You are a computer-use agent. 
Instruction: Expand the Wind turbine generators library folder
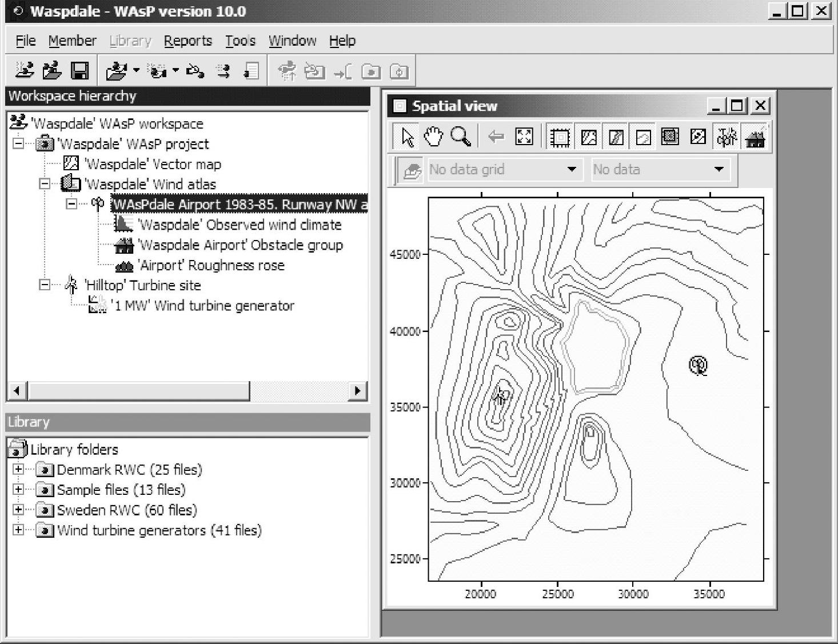[x=18, y=530]
